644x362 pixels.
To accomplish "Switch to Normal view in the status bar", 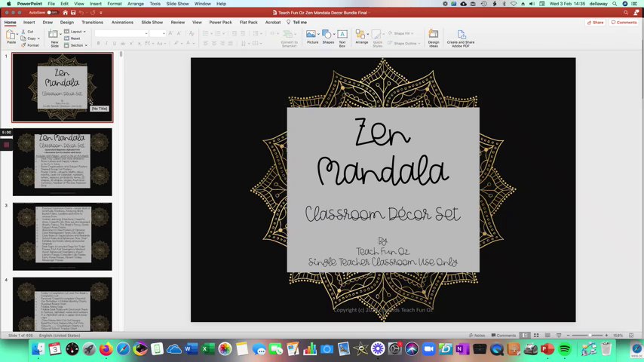I will (x=525, y=336).
